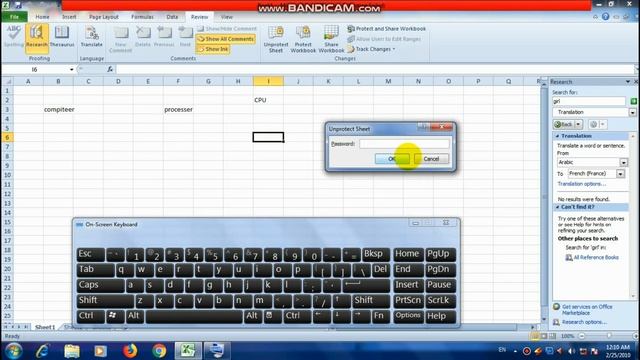This screenshot has height=360, width=640.
Task: Open the Name Box dropdown arrow
Action: (x=71, y=70)
